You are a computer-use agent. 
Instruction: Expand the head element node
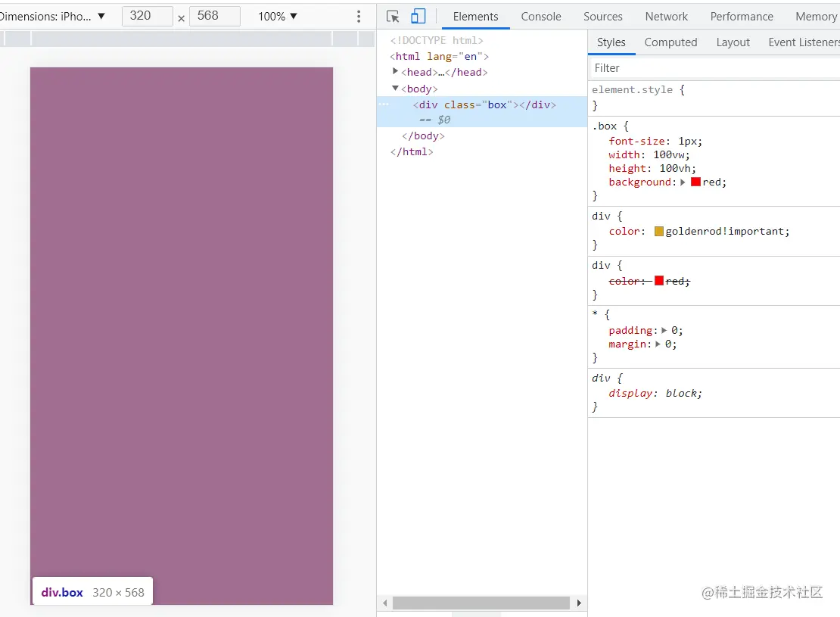(x=395, y=71)
